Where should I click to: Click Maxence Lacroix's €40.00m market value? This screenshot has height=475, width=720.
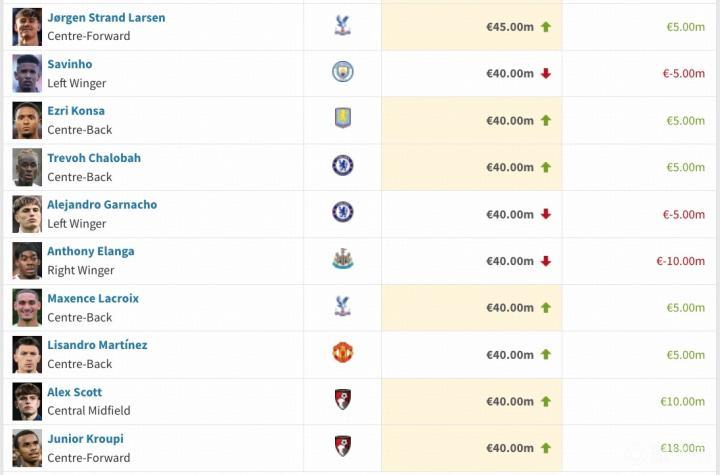tap(510, 308)
